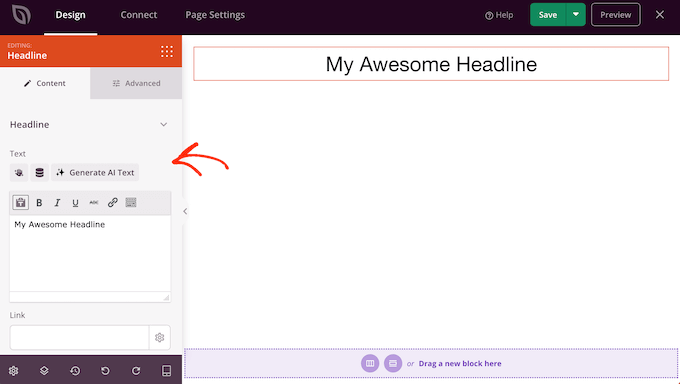Click the Link input field
Image resolution: width=680 pixels, height=384 pixels.
pos(79,338)
